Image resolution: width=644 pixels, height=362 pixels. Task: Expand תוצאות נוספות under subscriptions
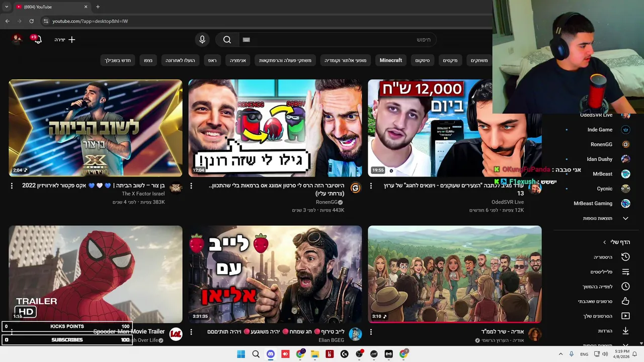click(x=606, y=218)
